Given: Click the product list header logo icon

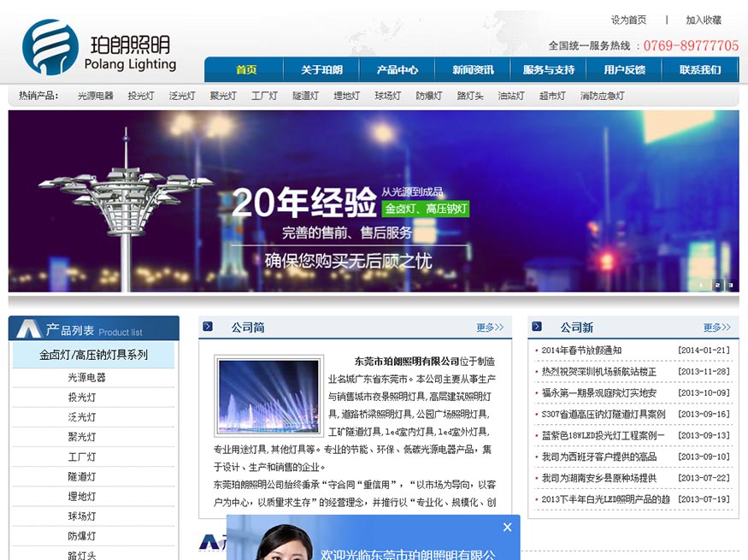Looking at the screenshot, I should click(x=29, y=329).
